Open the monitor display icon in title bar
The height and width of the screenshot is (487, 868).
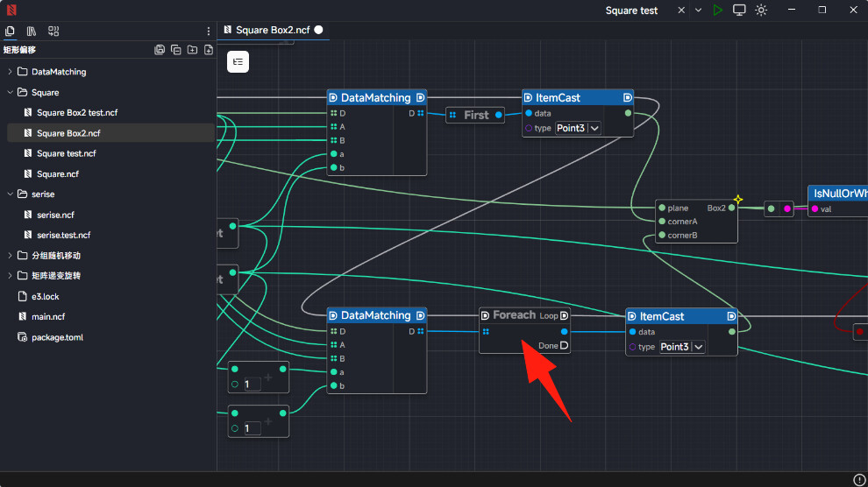click(739, 10)
